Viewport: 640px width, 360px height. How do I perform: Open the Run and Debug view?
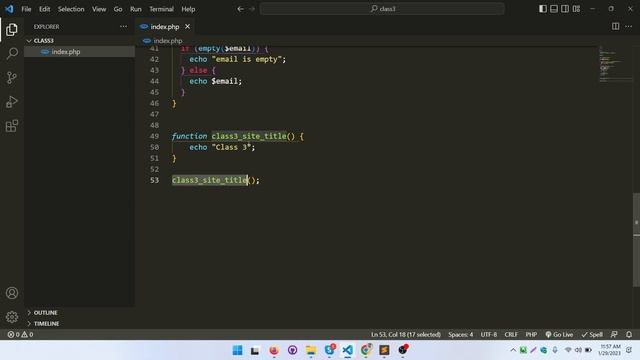[12, 102]
